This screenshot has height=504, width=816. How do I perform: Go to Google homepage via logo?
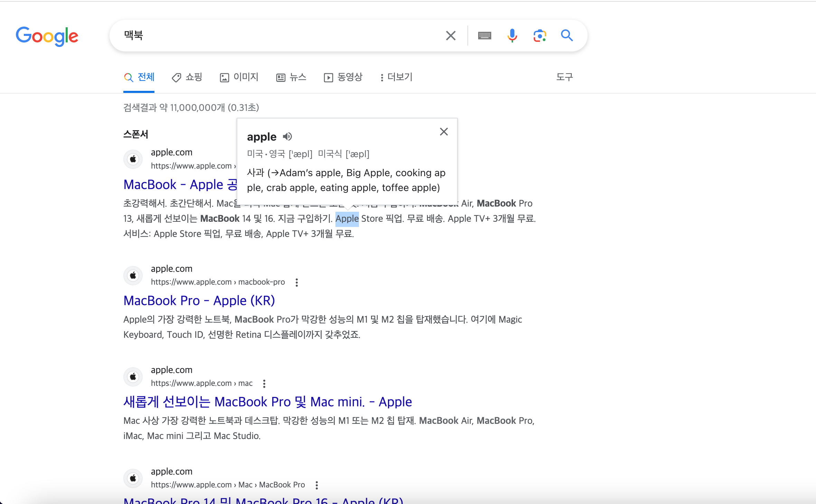click(x=47, y=36)
